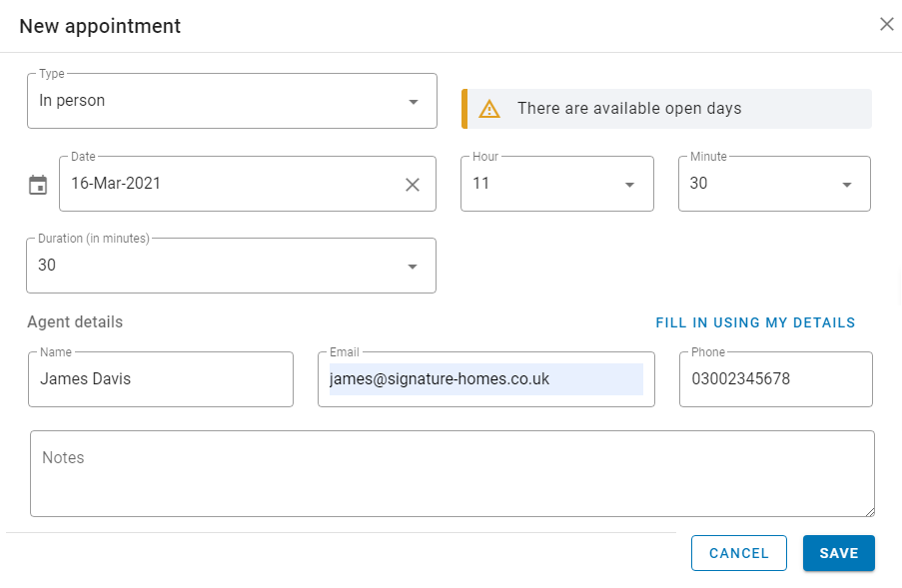Click Fill in using my details link

coord(755,322)
